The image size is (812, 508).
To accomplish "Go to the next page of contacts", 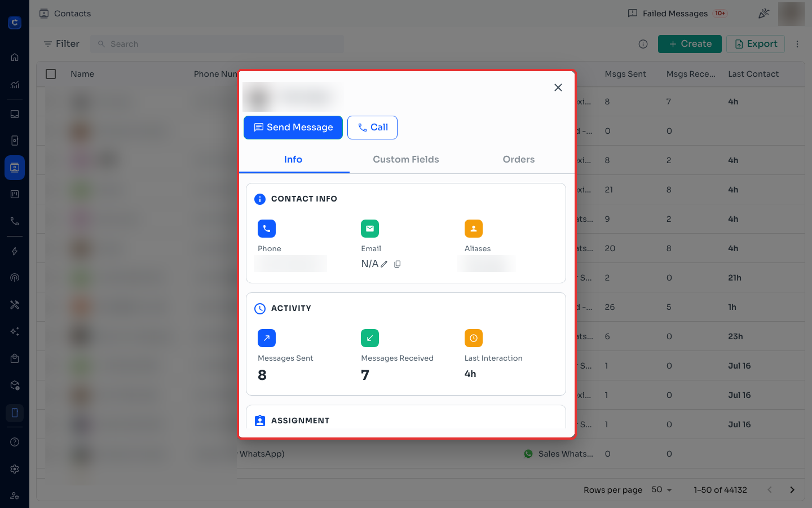I will tap(792, 490).
